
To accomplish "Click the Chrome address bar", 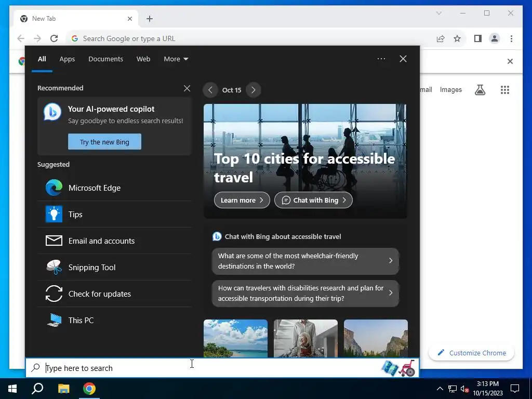I will tap(250, 38).
